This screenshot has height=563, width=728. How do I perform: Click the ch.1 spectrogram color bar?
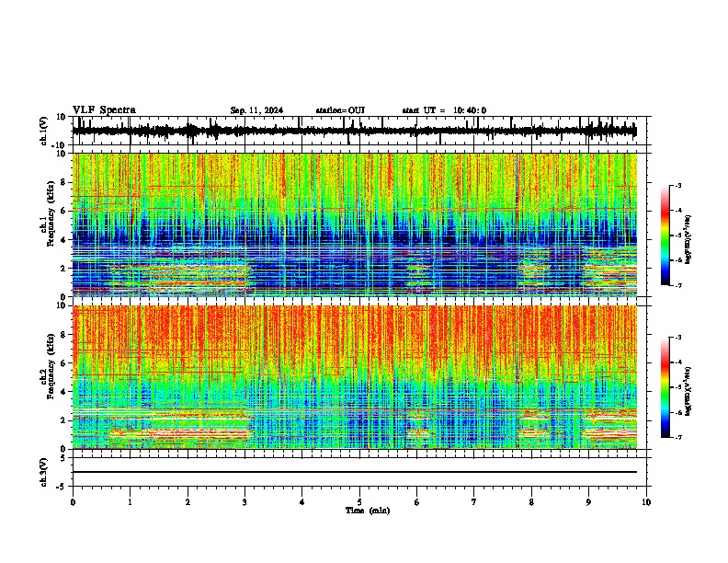[x=665, y=236]
